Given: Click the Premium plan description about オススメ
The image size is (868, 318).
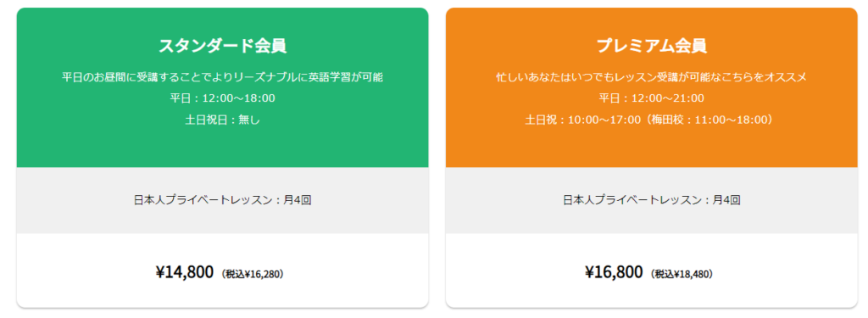Looking at the screenshot, I should tap(652, 77).
